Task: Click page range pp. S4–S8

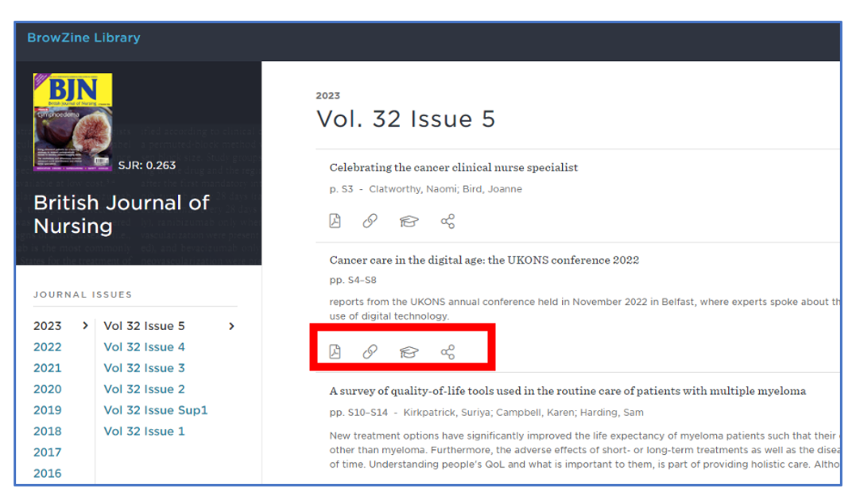Action: [353, 280]
